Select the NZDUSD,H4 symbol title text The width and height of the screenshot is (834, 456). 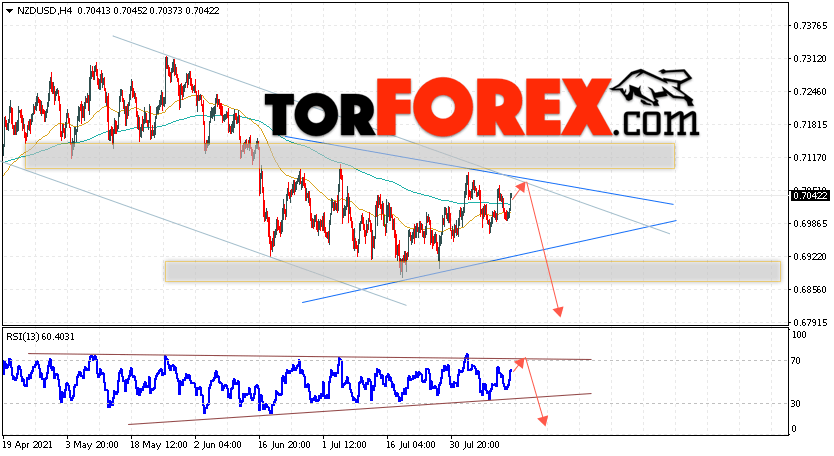click(45, 11)
